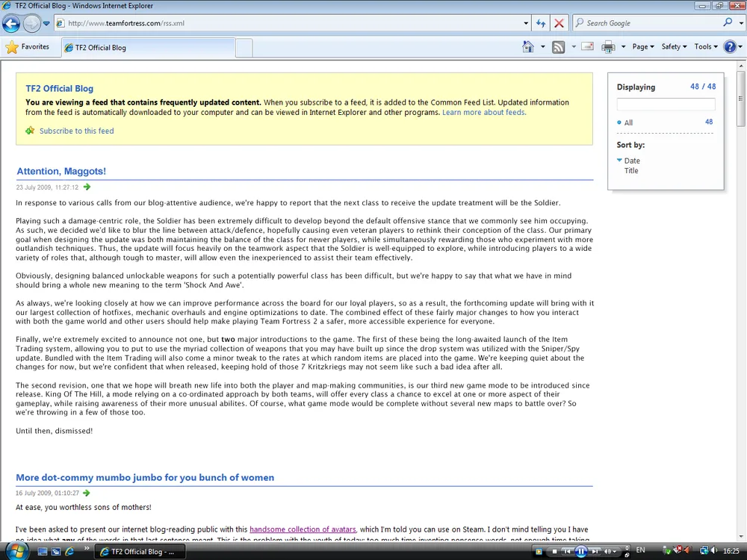The width and height of the screenshot is (747, 560).
Task: Open the Page menu
Action: (x=643, y=46)
